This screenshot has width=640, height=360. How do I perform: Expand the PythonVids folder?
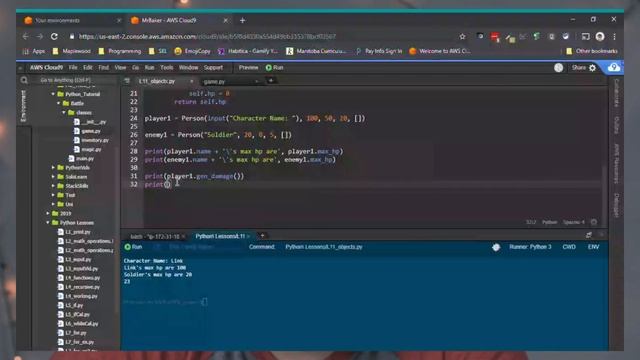[53, 167]
